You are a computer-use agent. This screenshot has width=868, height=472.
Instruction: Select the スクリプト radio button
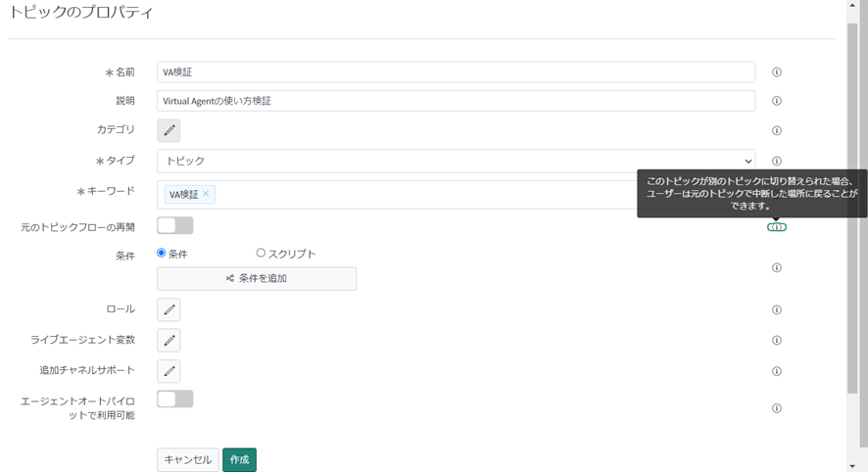(x=261, y=253)
